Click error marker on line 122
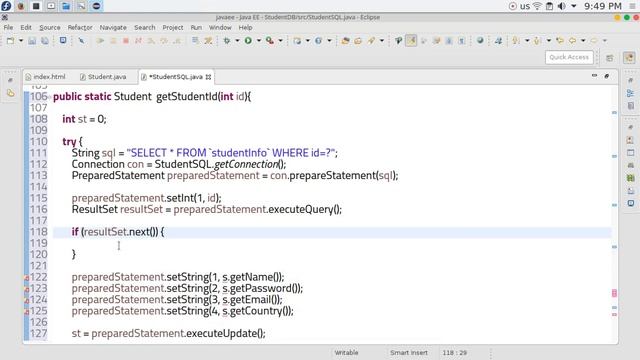This screenshot has height=360, width=640. click(27, 278)
